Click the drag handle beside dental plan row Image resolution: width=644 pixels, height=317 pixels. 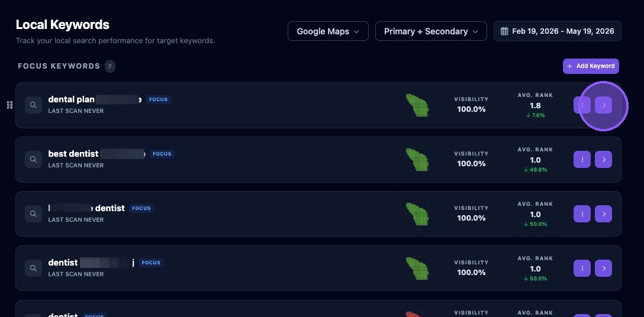[10, 105]
